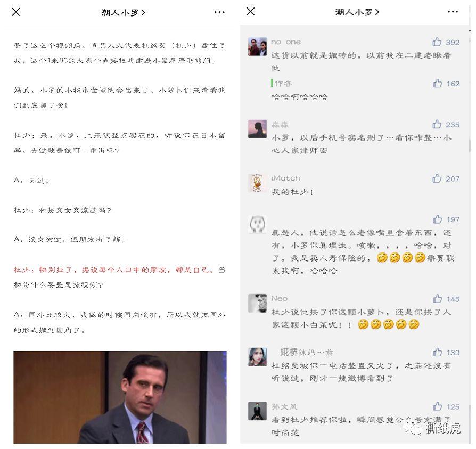Tap thumbs-up on the 197-likes comment
476x449 pixels.
point(438,219)
